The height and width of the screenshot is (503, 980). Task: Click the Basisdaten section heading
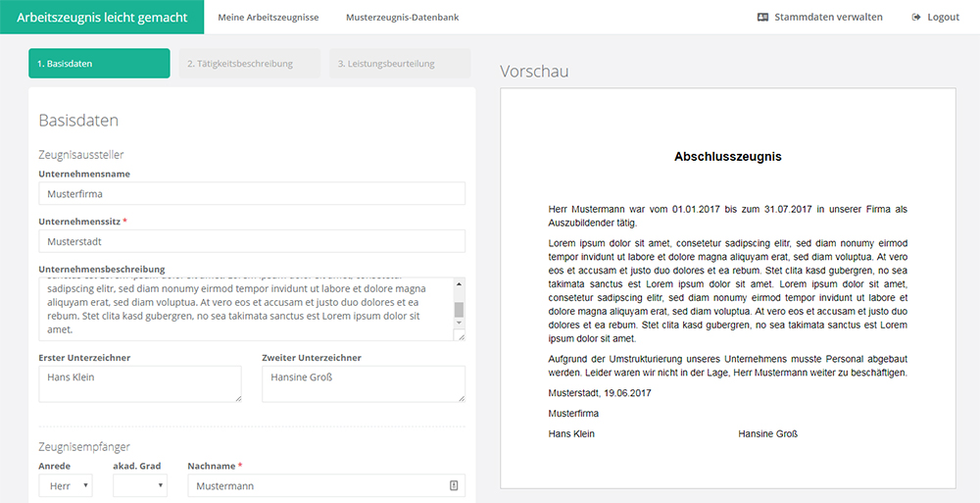[78, 121]
